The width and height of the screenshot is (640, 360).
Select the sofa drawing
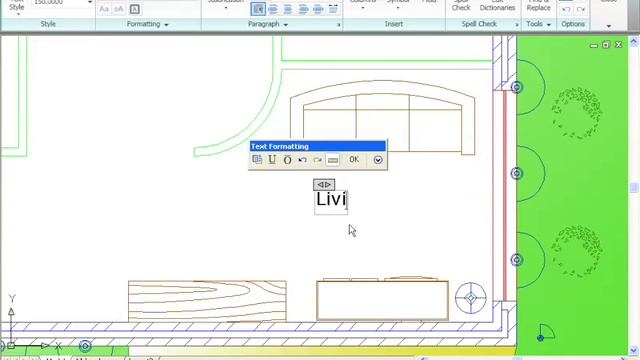tap(382, 118)
